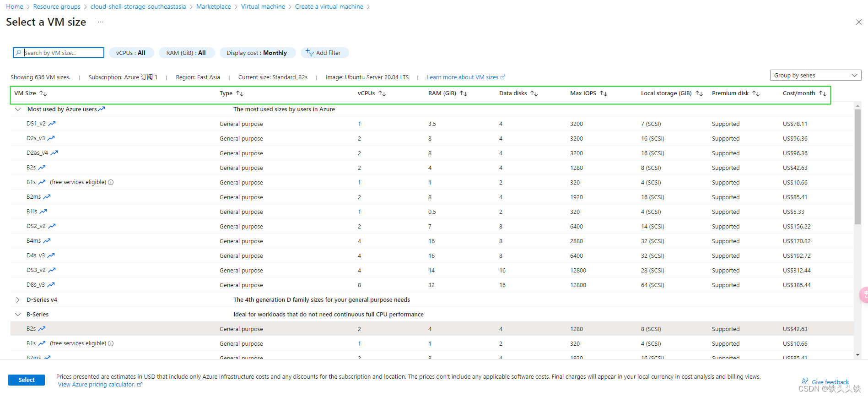Screen dimensions: 868x397
Task: Click trending icon next to D2s_v3
Action: 51,138
